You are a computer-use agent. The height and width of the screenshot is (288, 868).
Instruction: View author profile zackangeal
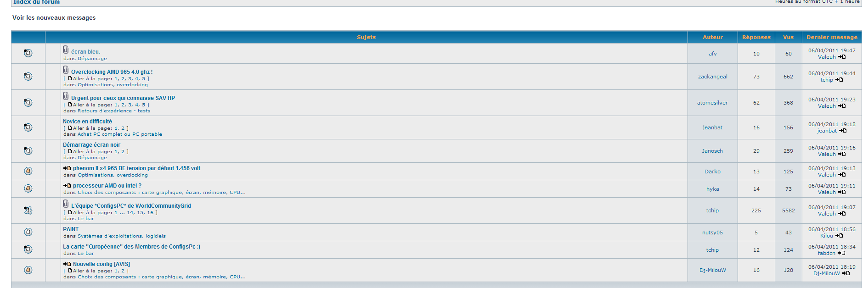[x=712, y=77]
